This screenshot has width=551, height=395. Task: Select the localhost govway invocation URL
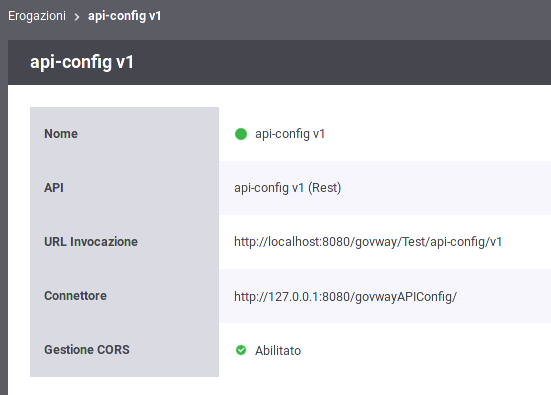pos(368,242)
